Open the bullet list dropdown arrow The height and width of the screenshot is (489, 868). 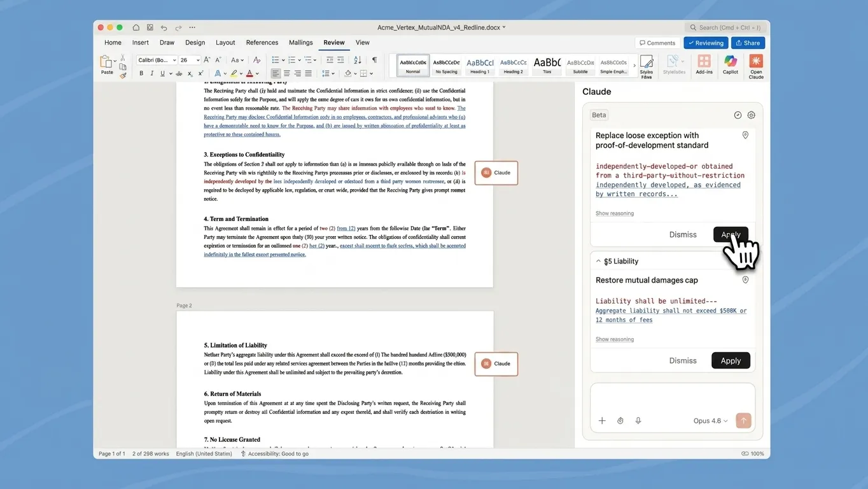[283, 60]
